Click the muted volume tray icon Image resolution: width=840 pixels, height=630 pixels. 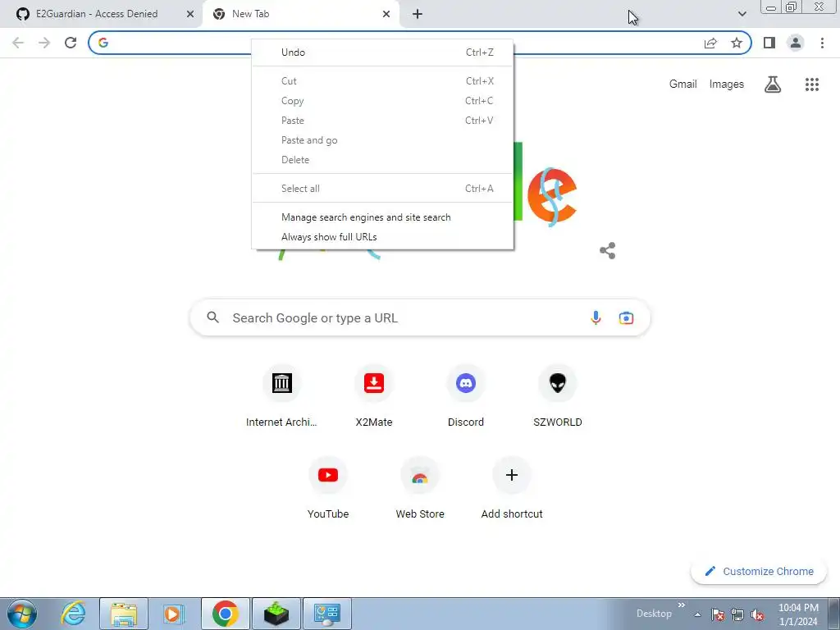click(757, 614)
